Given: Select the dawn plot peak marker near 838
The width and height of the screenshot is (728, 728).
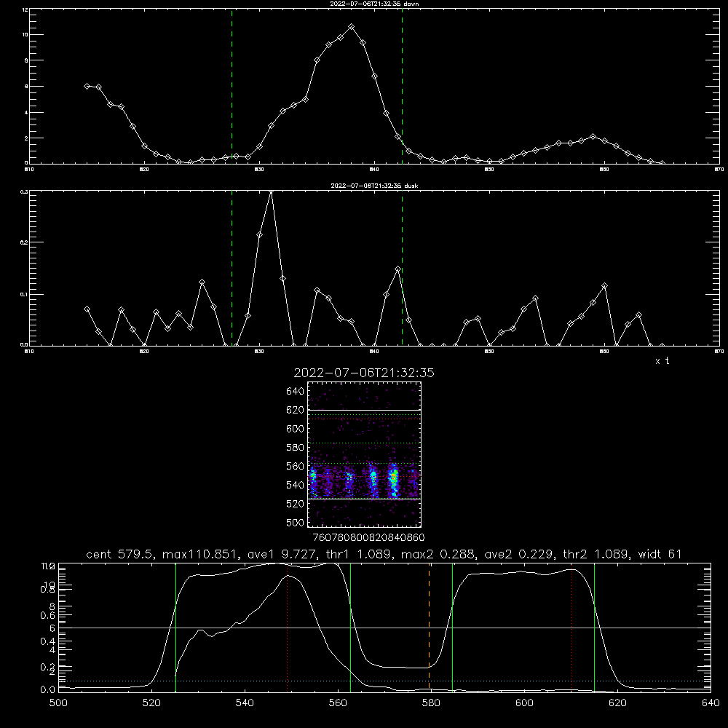Looking at the screenshot, I should pos(352,27).
